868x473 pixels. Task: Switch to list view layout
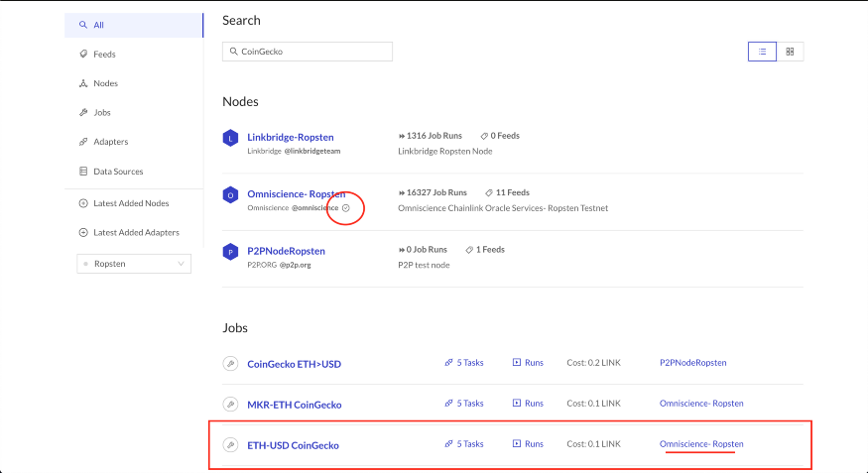762,52
